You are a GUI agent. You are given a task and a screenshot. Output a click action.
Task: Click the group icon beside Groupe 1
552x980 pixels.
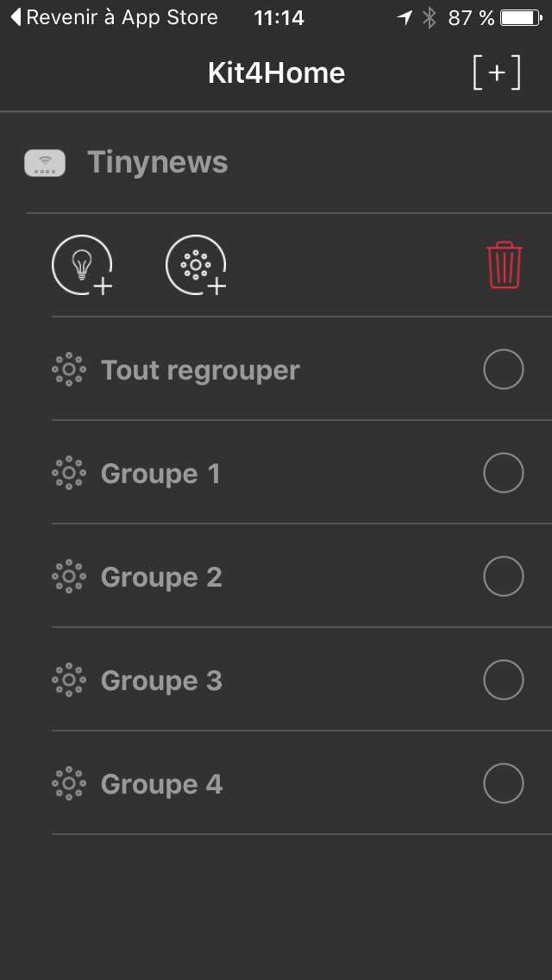pyautogui.click(x=69, y=474)
